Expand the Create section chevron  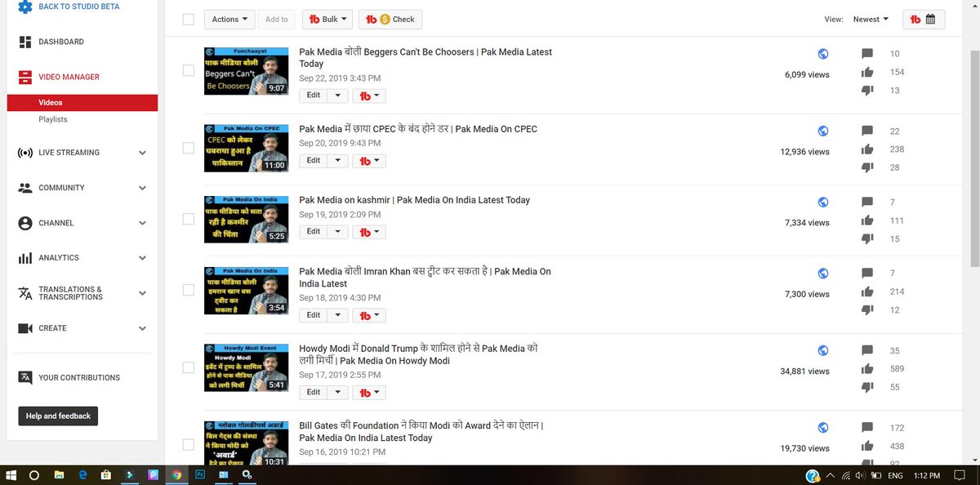(142, 328)
